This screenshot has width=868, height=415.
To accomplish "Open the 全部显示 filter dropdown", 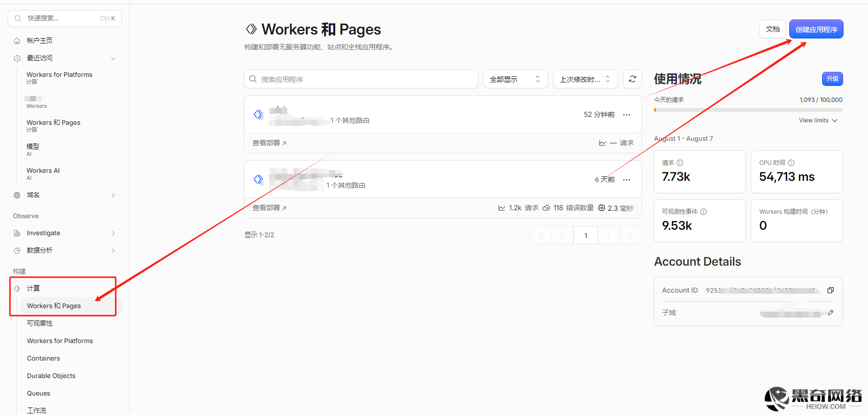I will coord(515,79).
